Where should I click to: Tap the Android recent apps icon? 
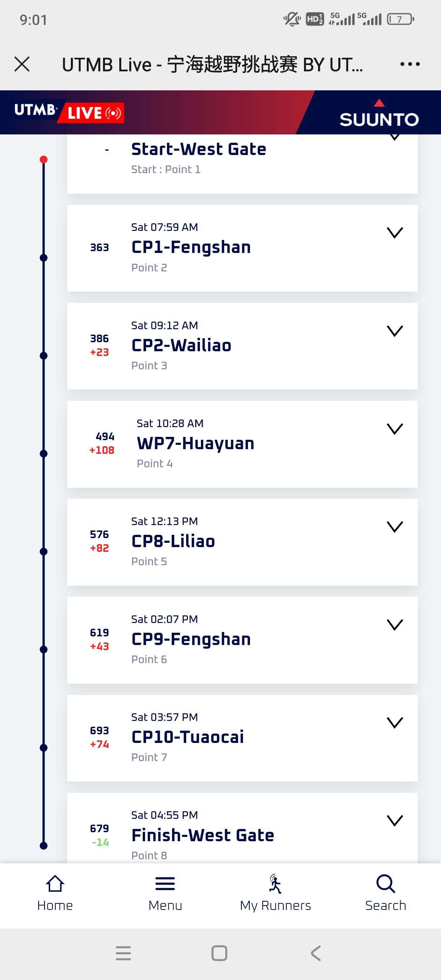(123, 953)
